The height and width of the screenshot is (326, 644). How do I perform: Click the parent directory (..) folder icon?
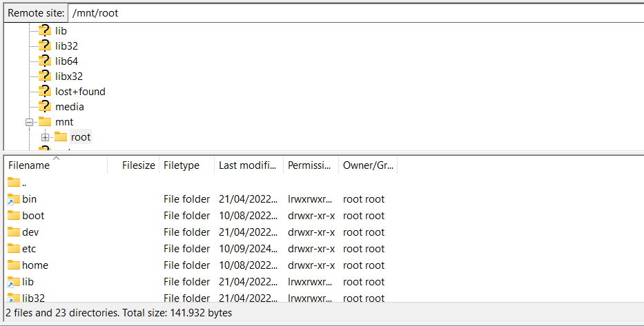coord(14,183)
